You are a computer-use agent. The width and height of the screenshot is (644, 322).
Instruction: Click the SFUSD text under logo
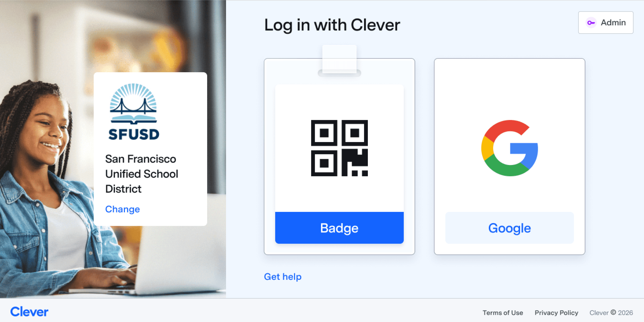click(134, 134)
